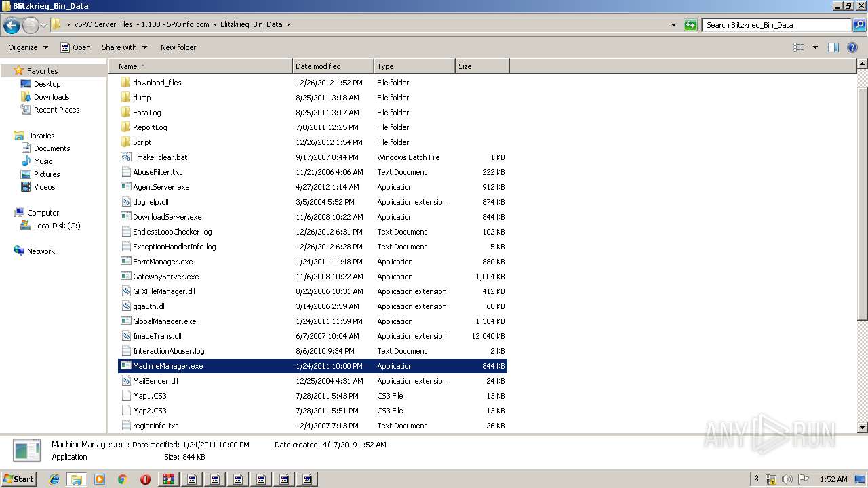Click the vertical scrollbar down arrow
This screenshot has height=488, width=868.
click(863, 428)
